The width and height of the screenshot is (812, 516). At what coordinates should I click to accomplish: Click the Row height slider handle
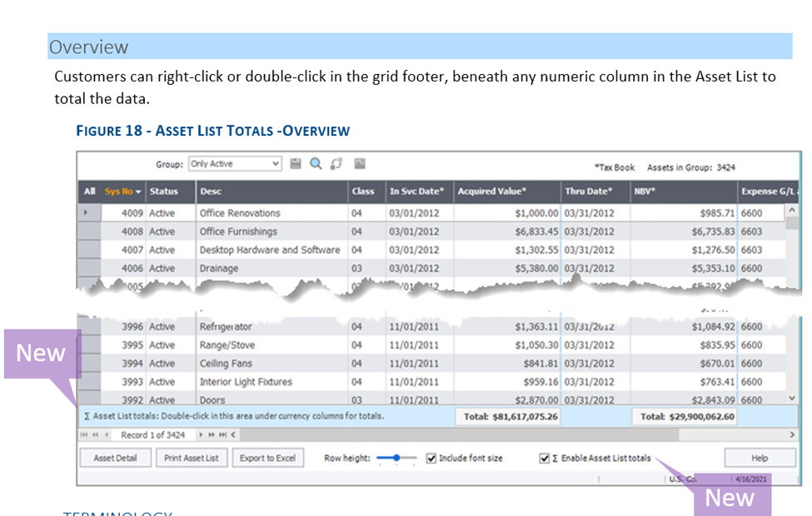click(x=397, y=457)
